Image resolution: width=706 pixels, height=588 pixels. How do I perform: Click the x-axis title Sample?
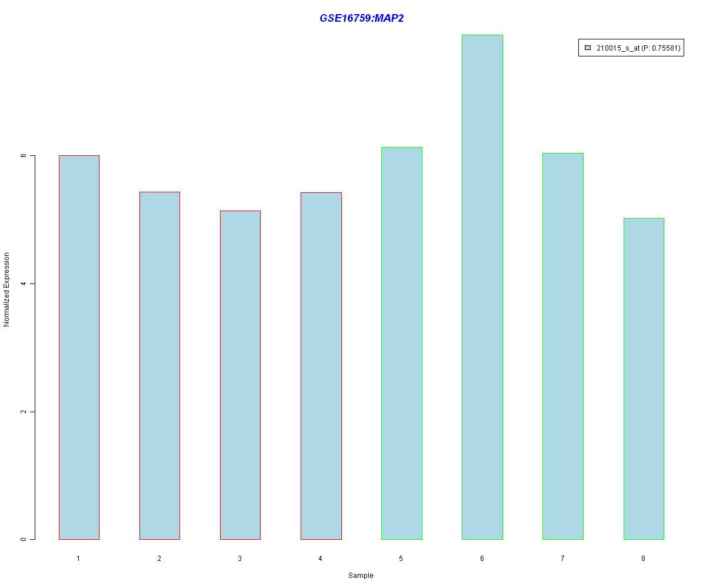coord(361,576)
